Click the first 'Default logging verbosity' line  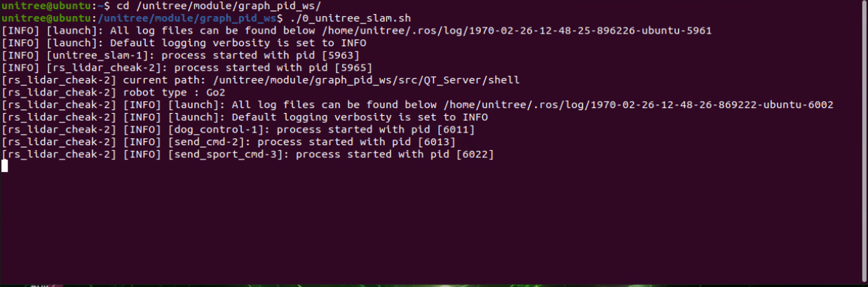point(184,43)
